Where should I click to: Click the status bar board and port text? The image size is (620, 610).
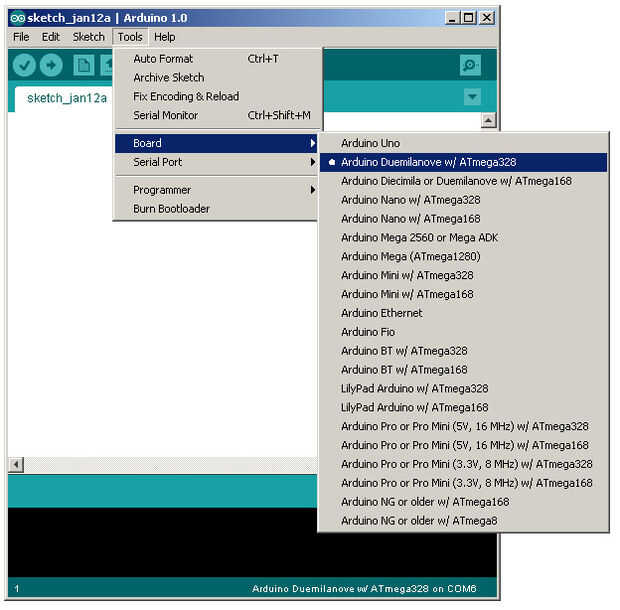point(364,589)
